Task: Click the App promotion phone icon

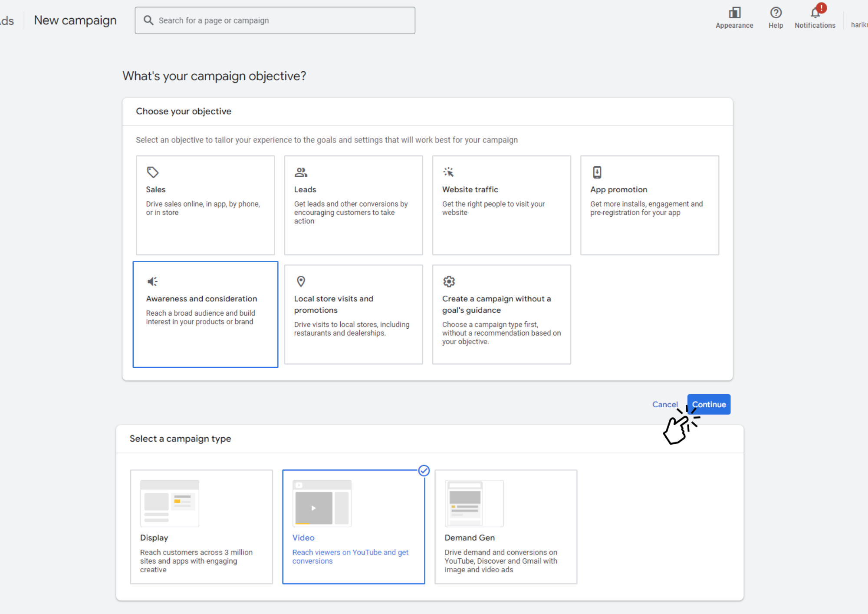Action: (x=597, y=172)
